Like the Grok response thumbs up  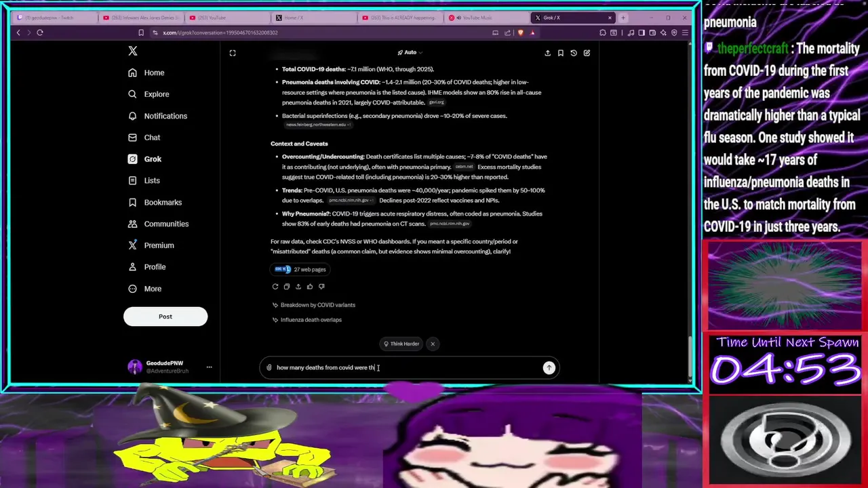[310, 286]
